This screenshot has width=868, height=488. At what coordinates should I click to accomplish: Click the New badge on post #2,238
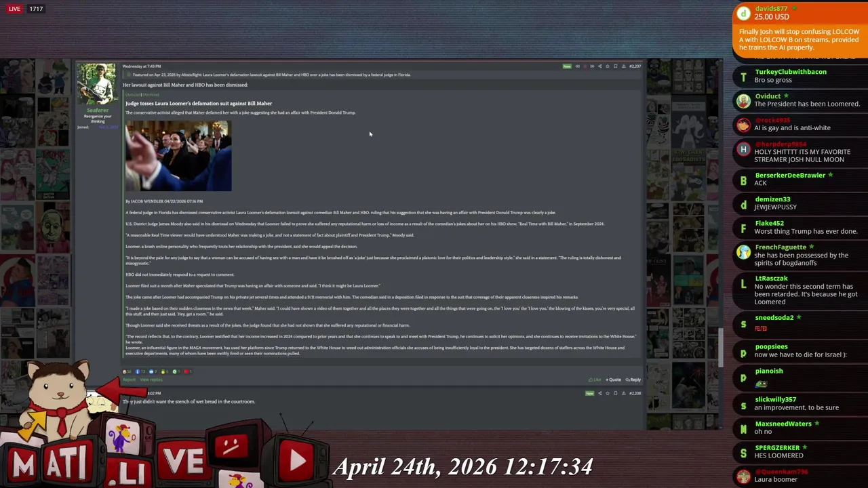click(x=589, y=393)
